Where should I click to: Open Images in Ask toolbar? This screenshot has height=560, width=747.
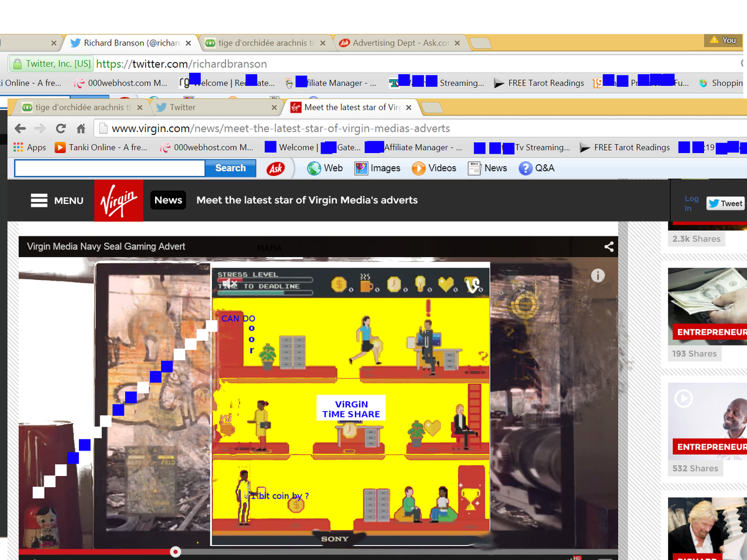377,168
